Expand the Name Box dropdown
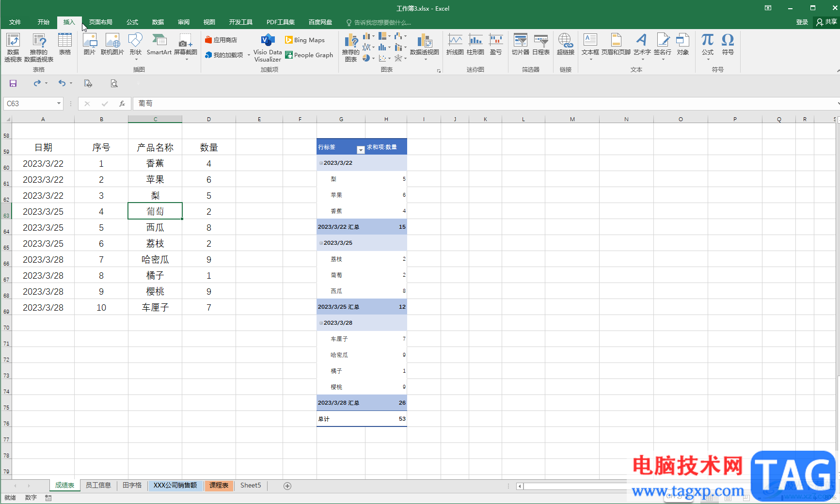 click(59, 103)
